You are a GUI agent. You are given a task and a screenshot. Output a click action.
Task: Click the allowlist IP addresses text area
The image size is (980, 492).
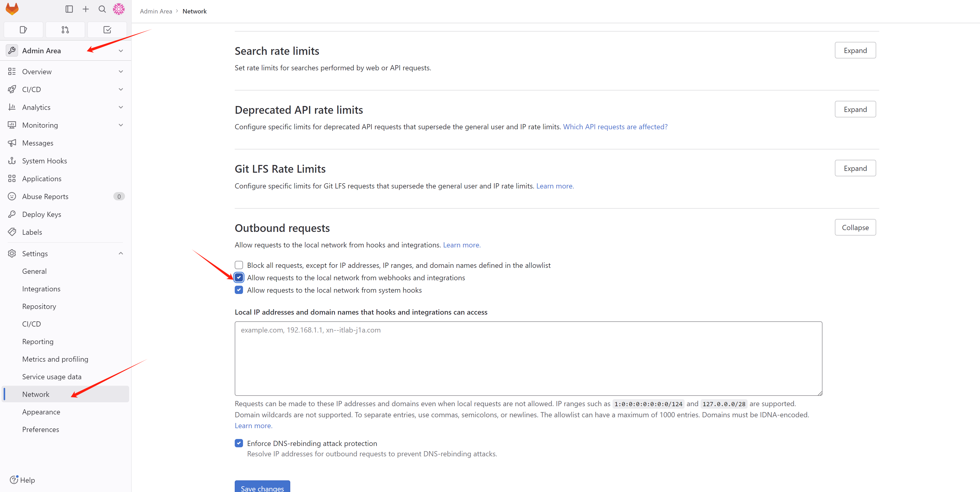[x=528, y=358]
